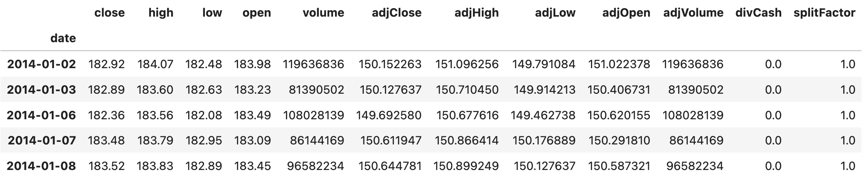Click the "date" index label
This screenshot has width=868, height=185.
click(63, 39)
